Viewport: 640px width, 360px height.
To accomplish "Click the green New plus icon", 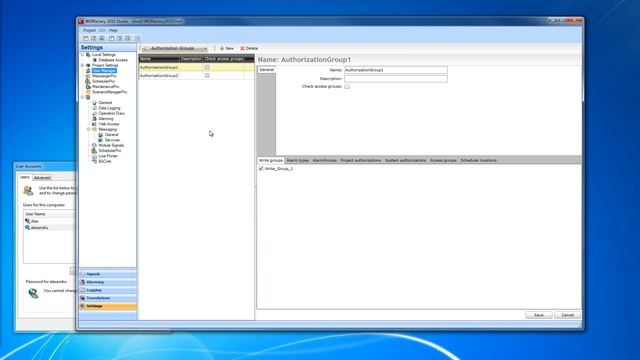I will 222,48.
